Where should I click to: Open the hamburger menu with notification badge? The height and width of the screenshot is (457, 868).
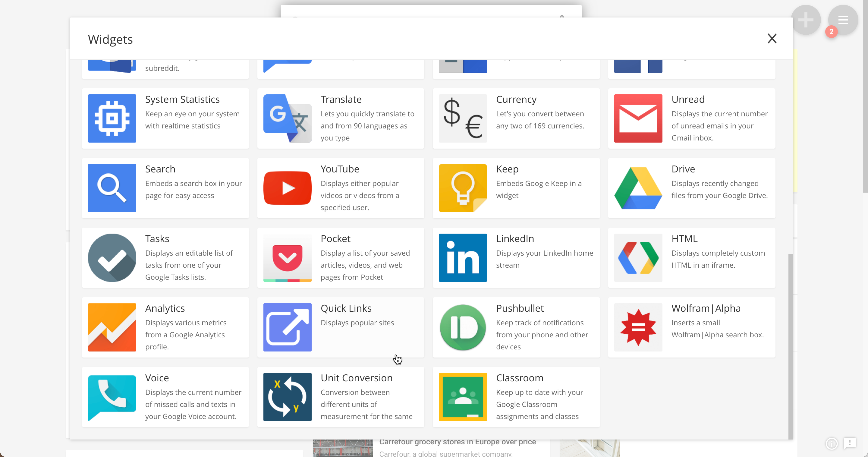[843, 20]
